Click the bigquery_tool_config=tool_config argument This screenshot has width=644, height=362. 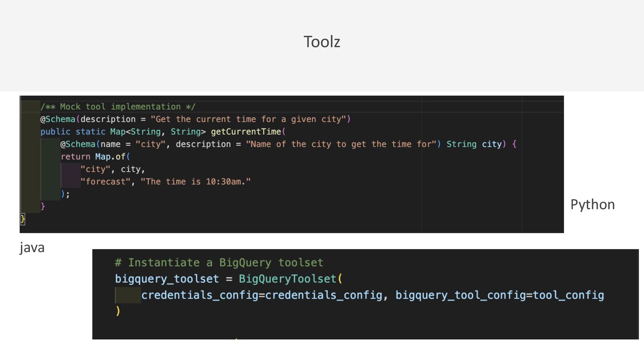pyautogui.click(x=499, y=295)
